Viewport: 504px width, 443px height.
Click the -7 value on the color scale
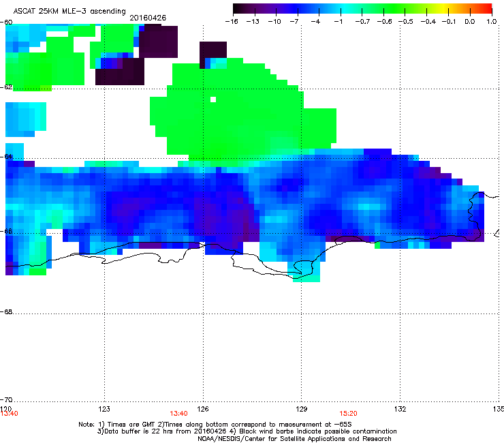click(294, 22)
